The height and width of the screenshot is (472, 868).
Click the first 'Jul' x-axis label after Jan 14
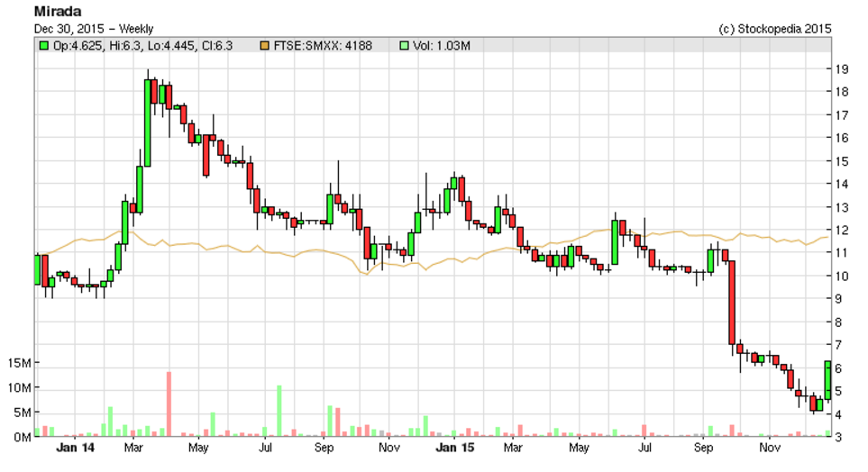(x=265, y=448)
